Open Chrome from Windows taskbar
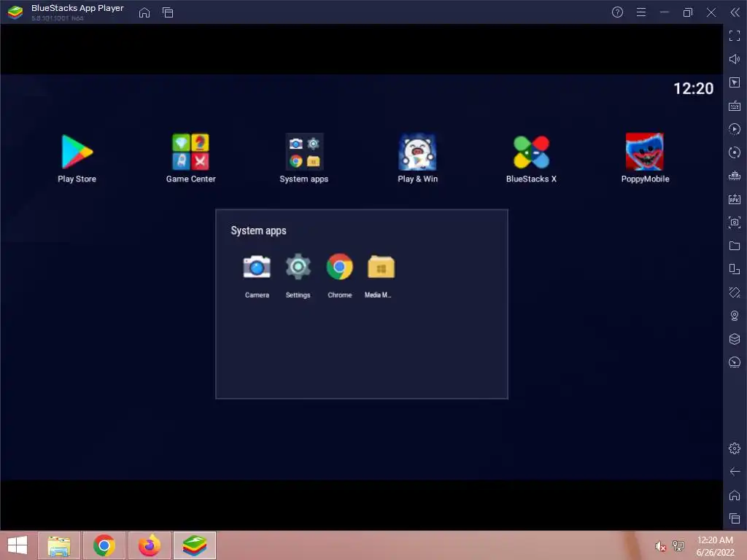Viewport: 747px width, 560px height. coord(104,545)
